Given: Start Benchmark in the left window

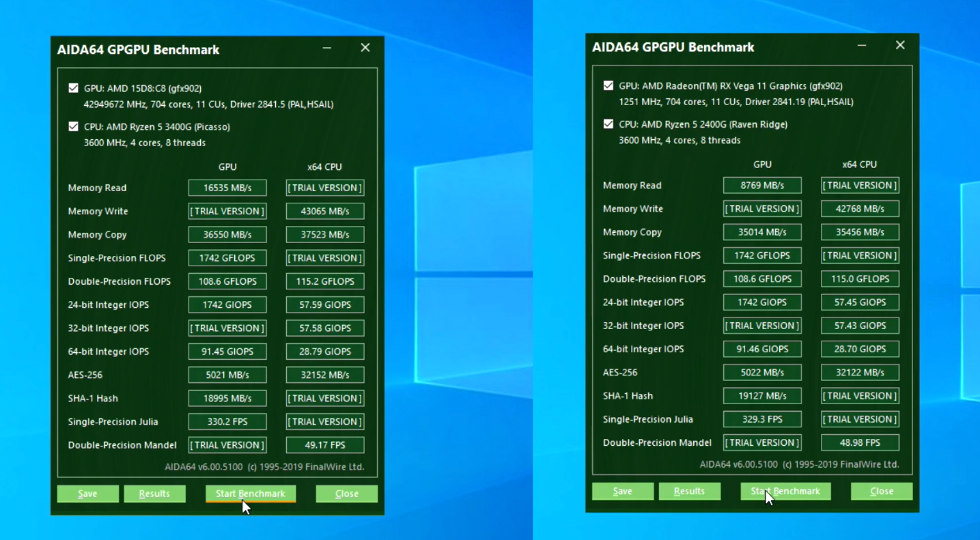Looking at the screenshot, I should 251,494.
